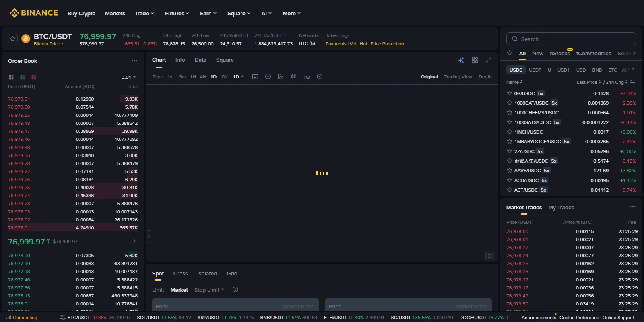Expand the Trade menu
644x322 pixels.
pyautogui.click(x=144, y=13)
